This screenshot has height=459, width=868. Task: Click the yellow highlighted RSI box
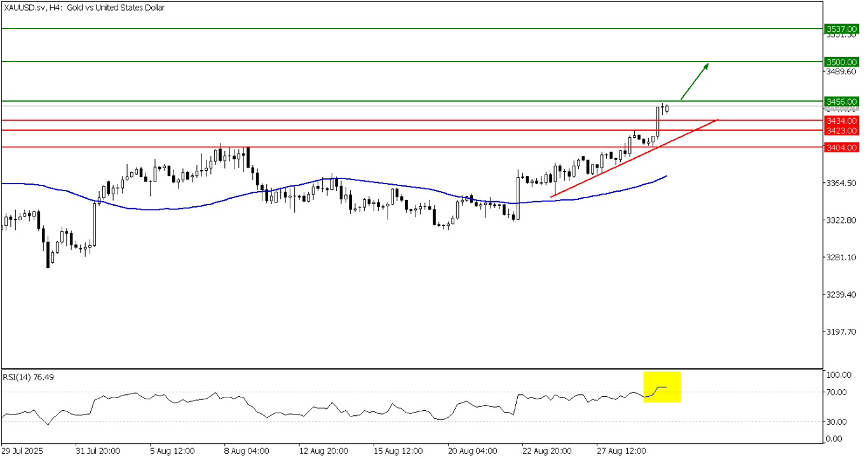661,387
